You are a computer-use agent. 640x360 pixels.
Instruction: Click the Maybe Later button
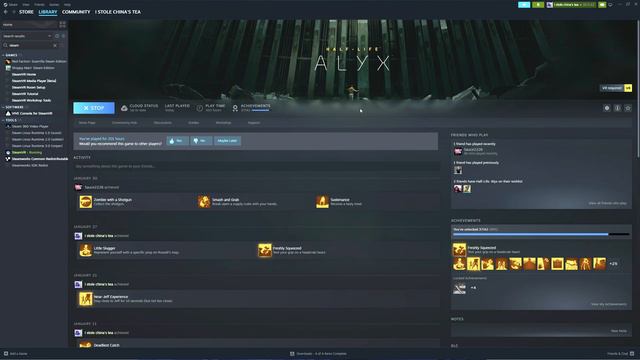click(227, 141)
